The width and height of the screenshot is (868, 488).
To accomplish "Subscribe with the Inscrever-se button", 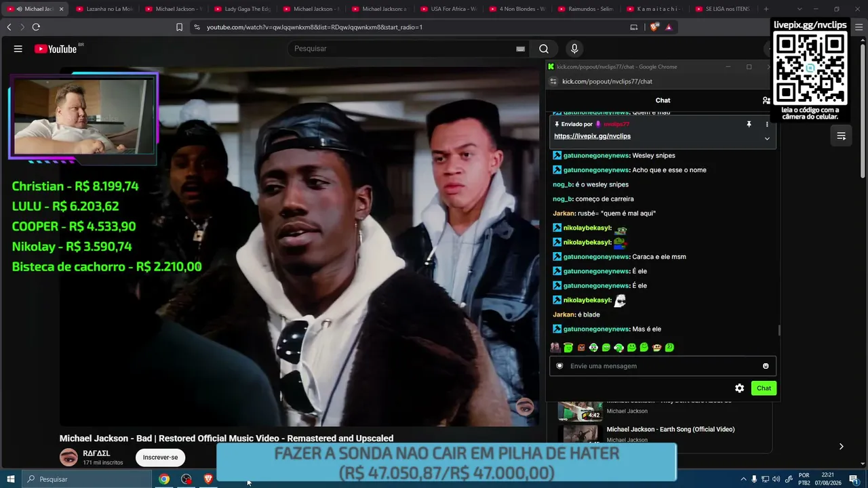I will pos(160,457).
